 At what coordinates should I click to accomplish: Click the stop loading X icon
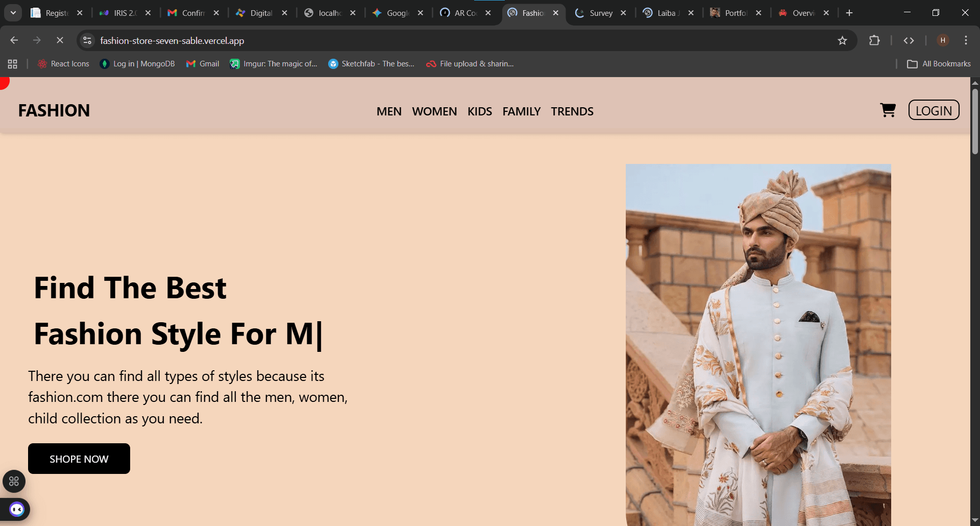point(60,40)
